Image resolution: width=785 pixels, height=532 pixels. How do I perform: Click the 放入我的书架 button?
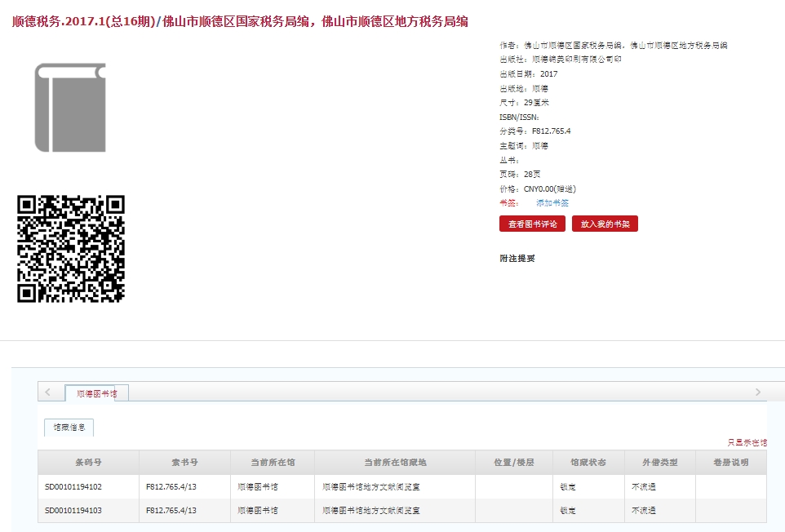tap(605, 224)
